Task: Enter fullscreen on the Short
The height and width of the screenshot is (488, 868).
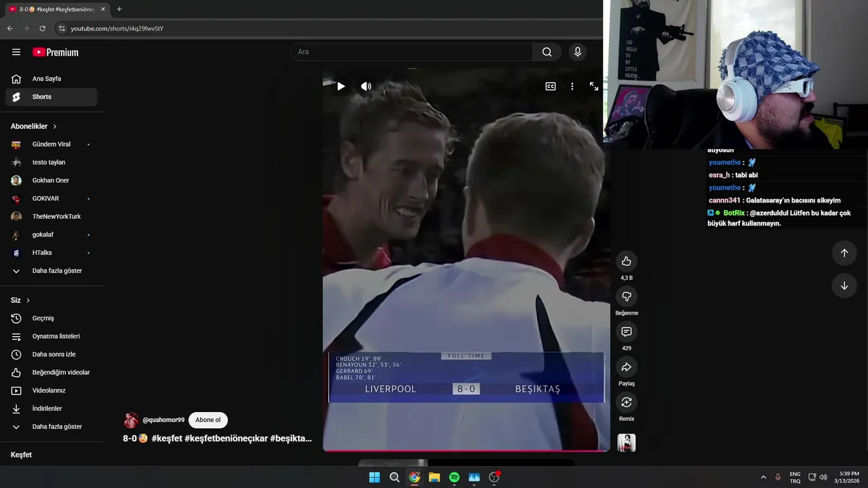Action: [x=594, y=86]
